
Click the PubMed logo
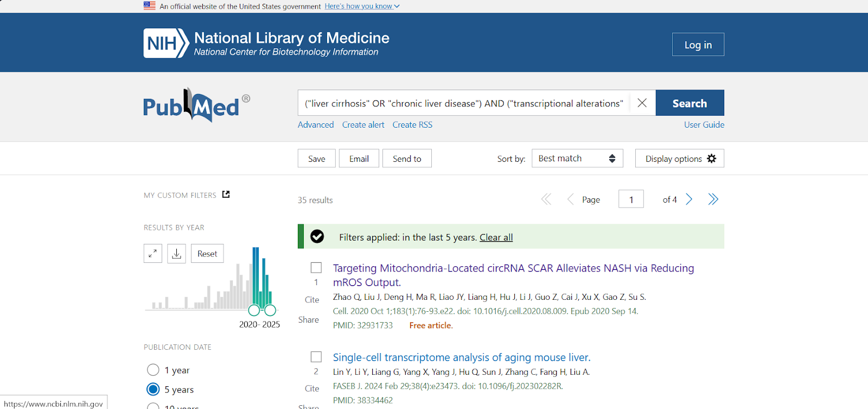click(x=196, y=105)
